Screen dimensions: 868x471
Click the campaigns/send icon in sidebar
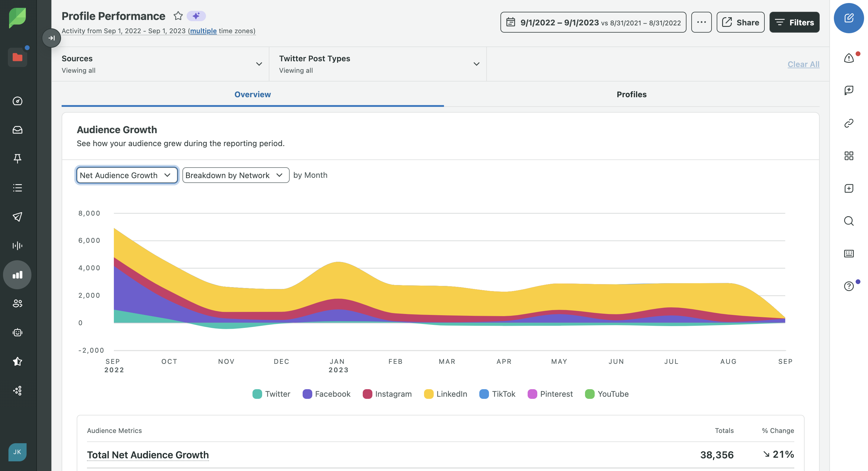click(18, 216)
